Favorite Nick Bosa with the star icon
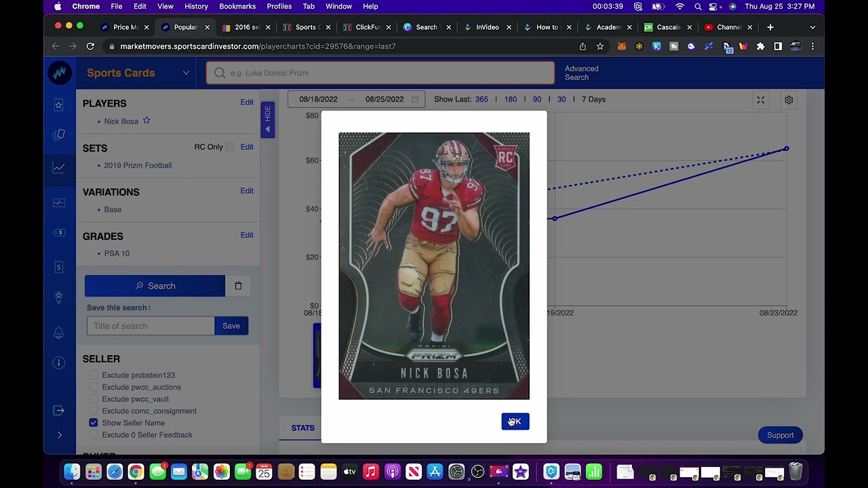Viewport: 868px width, 488px height. (x=146, y=121)
